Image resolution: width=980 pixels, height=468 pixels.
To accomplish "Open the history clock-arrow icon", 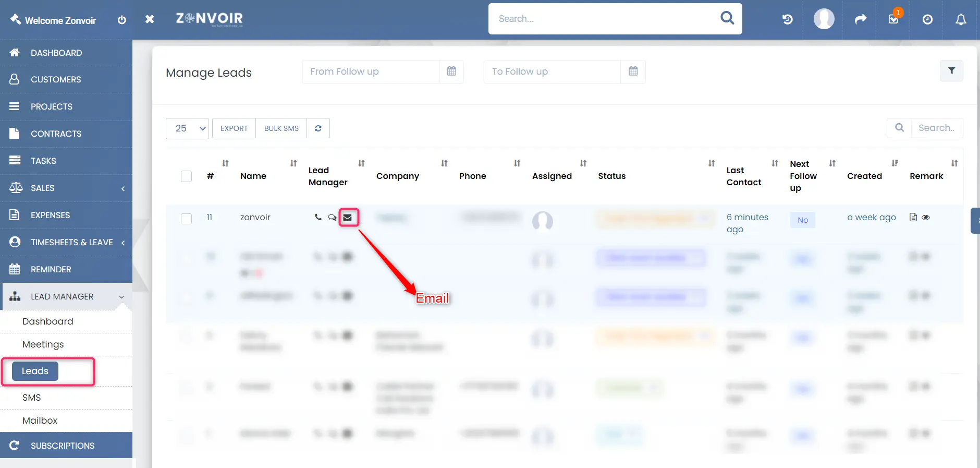I will pyautogui.click(x=788, y=19).
